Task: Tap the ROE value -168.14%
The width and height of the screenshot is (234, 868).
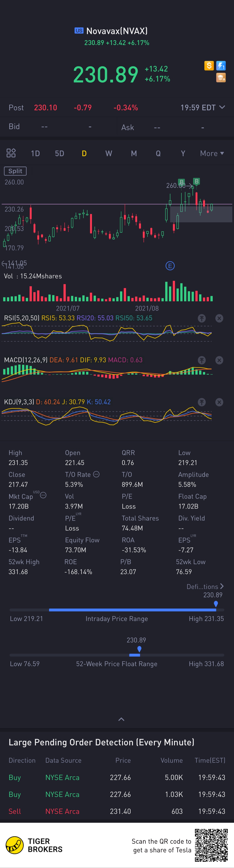Action: pyautogui.click(x=78, y=572)
